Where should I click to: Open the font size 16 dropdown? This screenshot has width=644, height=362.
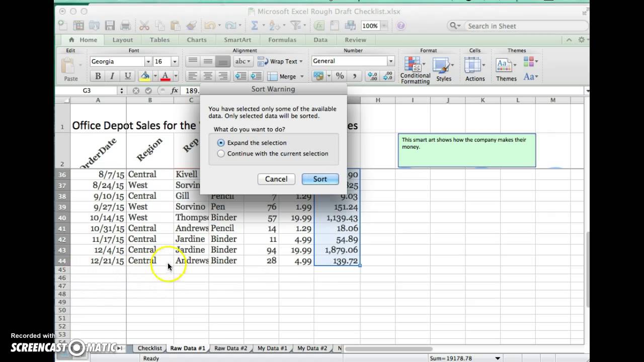(175, 61)
